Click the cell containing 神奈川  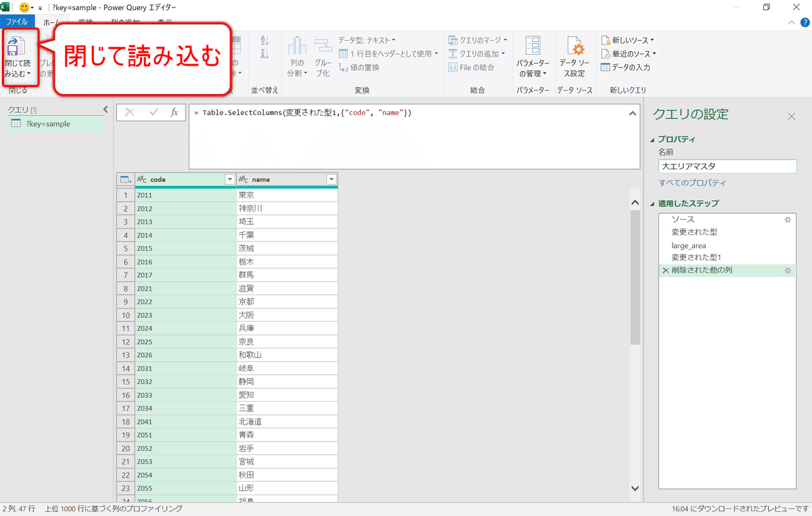click(x=287, y=208)
